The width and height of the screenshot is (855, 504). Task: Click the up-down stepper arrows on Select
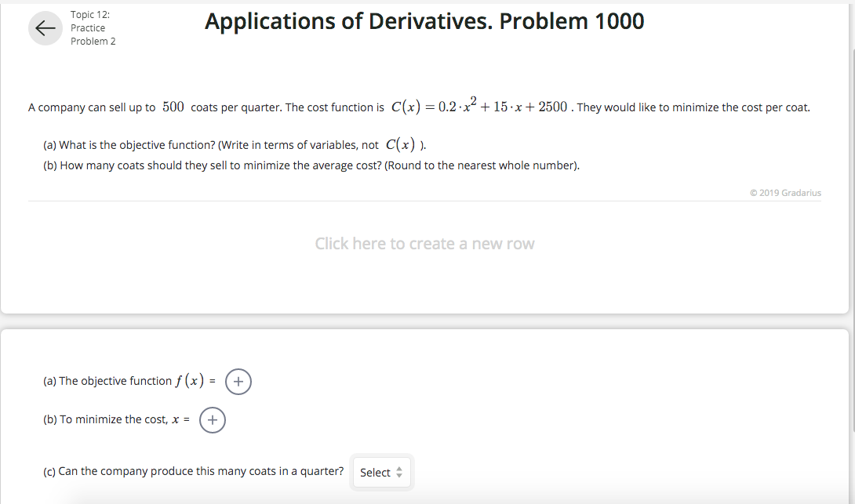pyautogui.click(x=401, y=472)
